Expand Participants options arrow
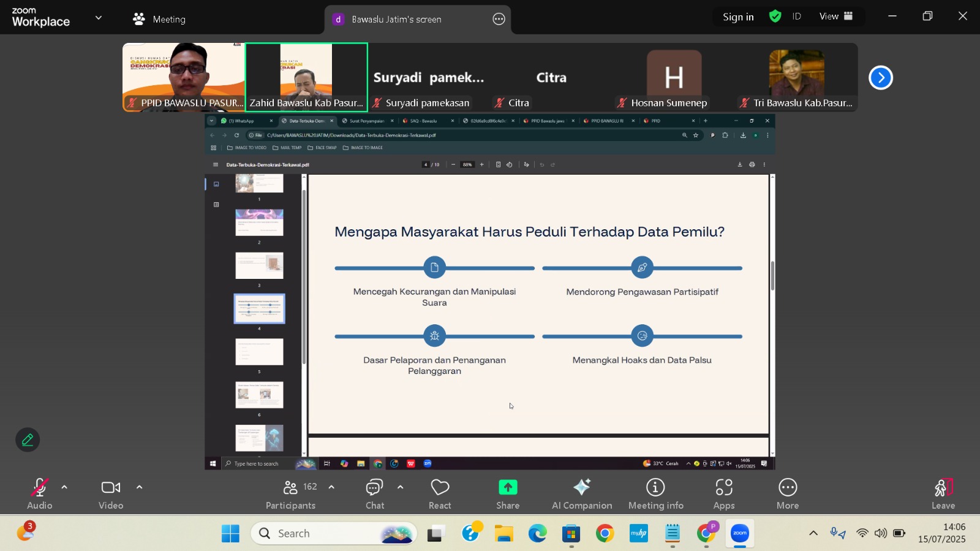 [x=331, y=488]
